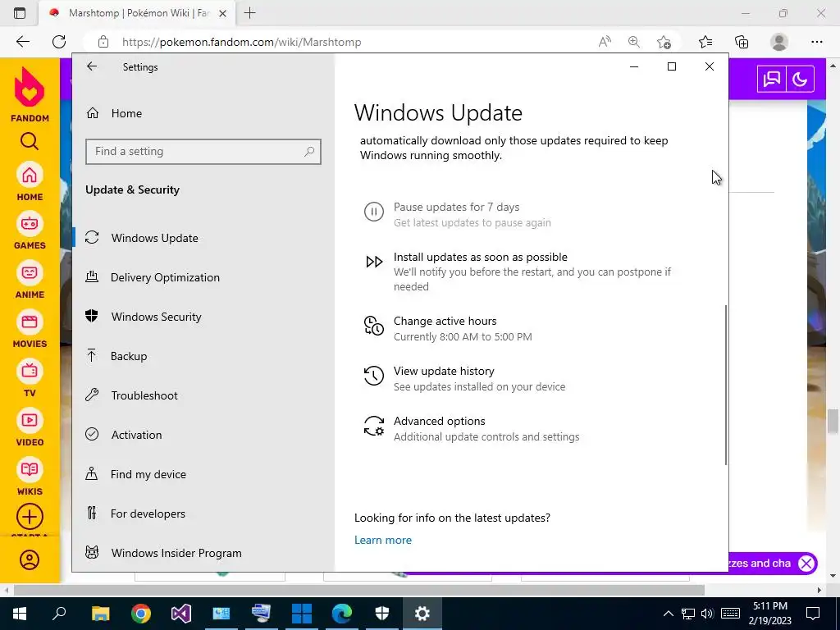Open Visual Studio from the taskbar
Viewport: 840px width, 630px height.
coord(181,613)
